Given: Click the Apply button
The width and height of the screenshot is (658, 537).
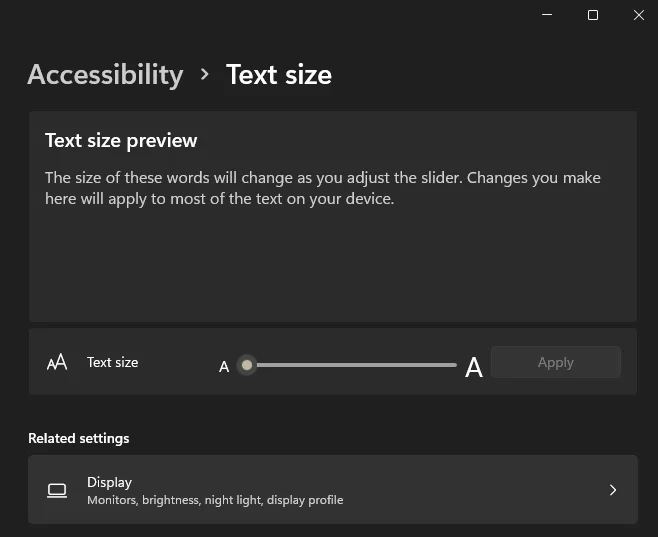Looking at the screenshot, I should pyautogui.click(x=556, y=362).
